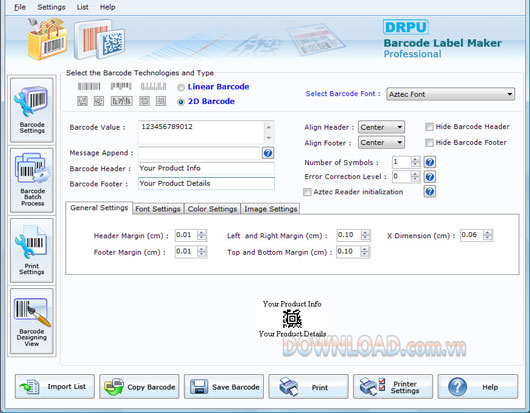Adjust Left and Right Margin spinner

365,235
